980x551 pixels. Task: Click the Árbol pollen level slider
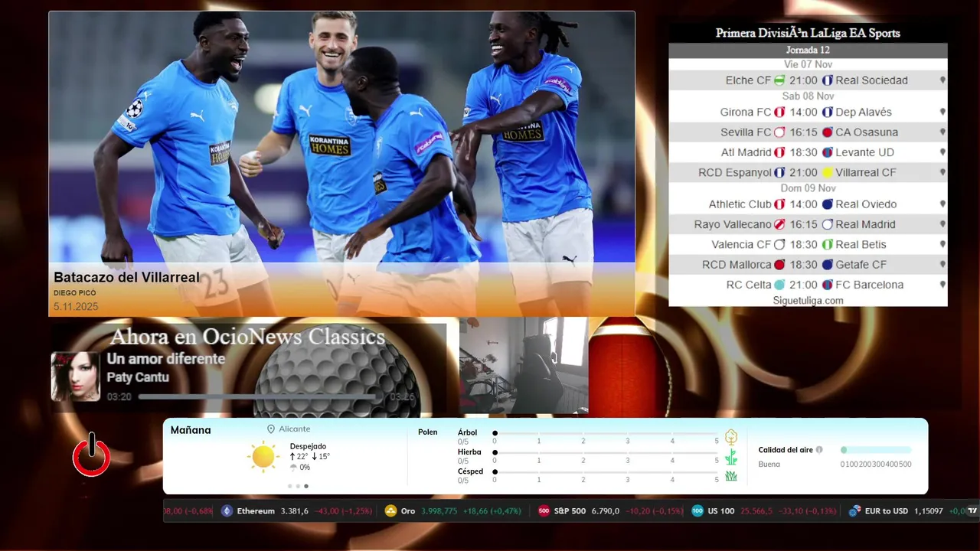point(606,433)
